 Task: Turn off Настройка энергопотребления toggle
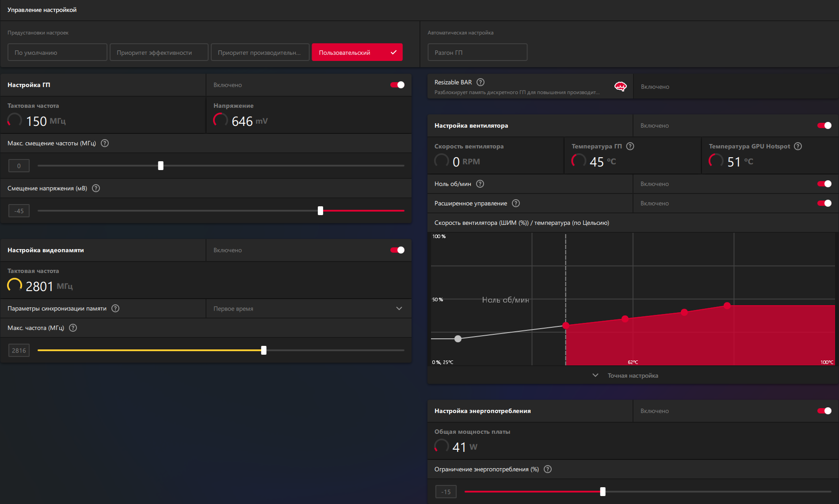tap(824, 411)
